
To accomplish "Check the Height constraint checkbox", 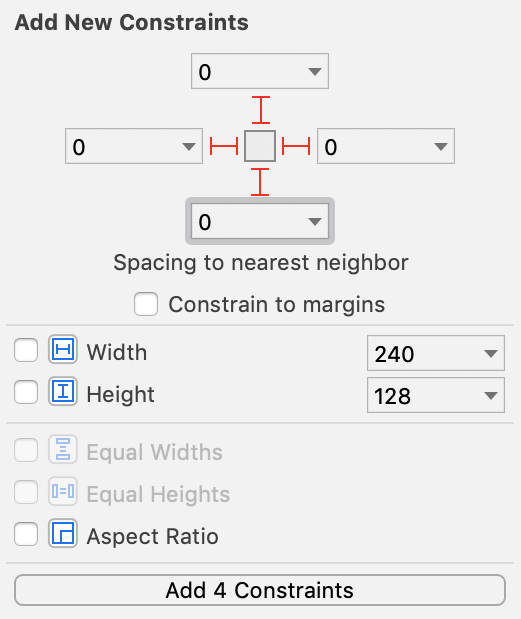I will tap(26, 392).
